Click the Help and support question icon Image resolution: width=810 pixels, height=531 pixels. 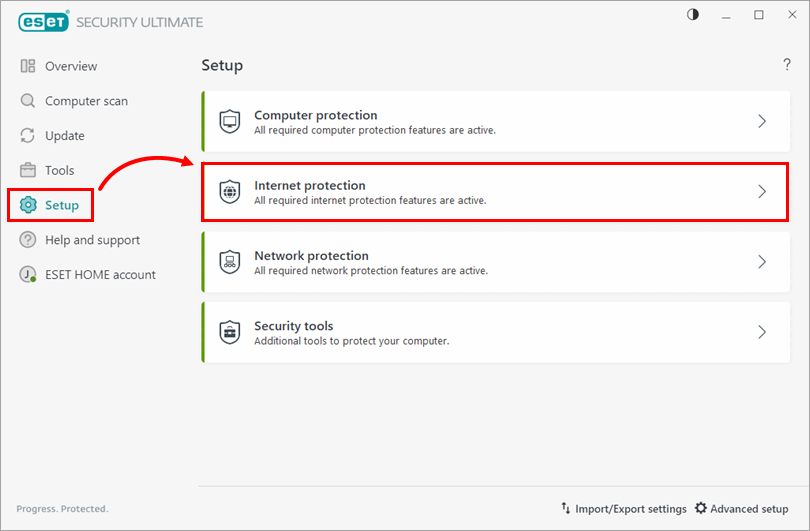28,240
